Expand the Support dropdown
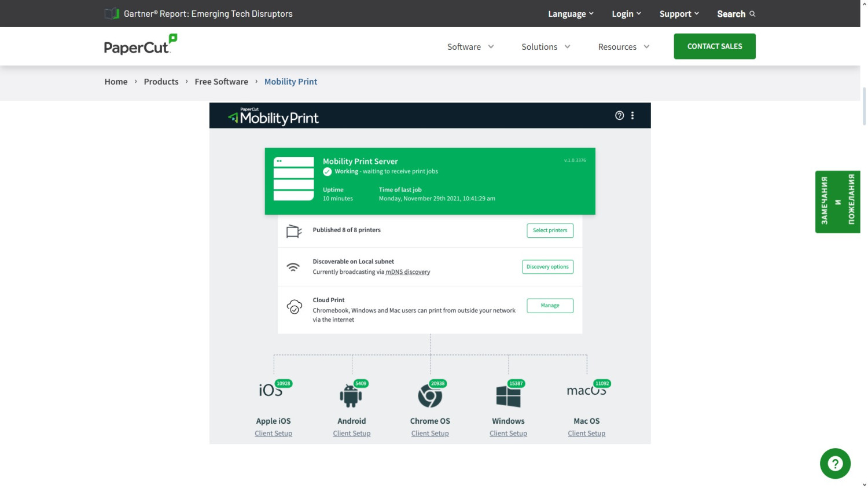This screenshot has width=868, height=488. (x=679, y=14)
